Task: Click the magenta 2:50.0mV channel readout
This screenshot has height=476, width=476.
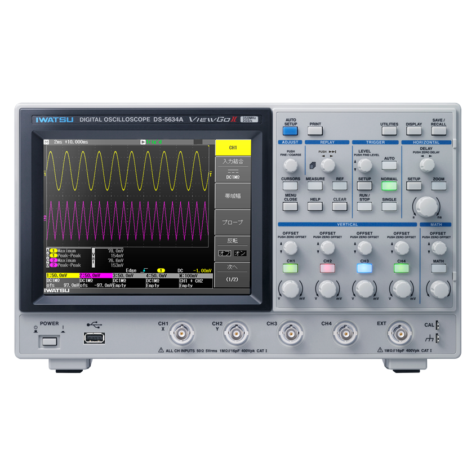Action: pos(96,275)
